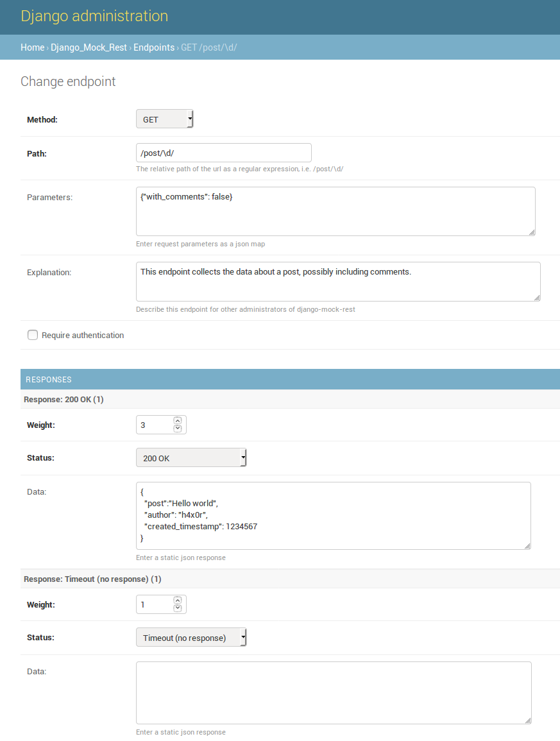Grab the resize handle of Explanation textarea
560x741 pixels.
pos(537,298)
